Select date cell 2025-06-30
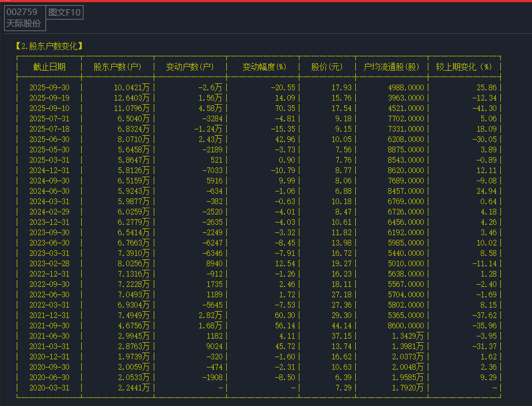 [x=49, y=139]
